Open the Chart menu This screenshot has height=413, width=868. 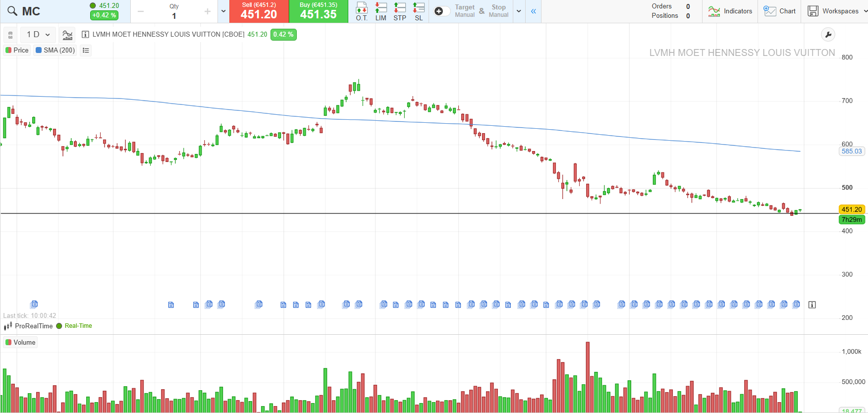[x=780, y=11]
